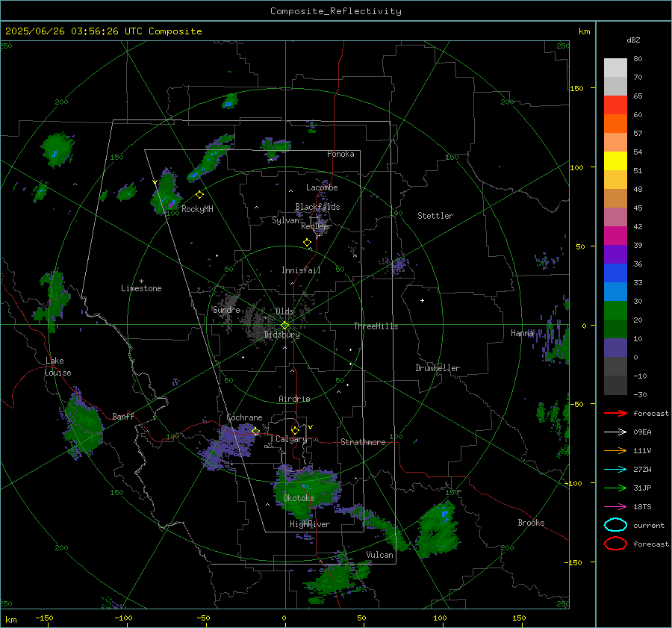The image size is (672, 628).
Task: Click the Calgary map label
Action: tap(291, 439)
